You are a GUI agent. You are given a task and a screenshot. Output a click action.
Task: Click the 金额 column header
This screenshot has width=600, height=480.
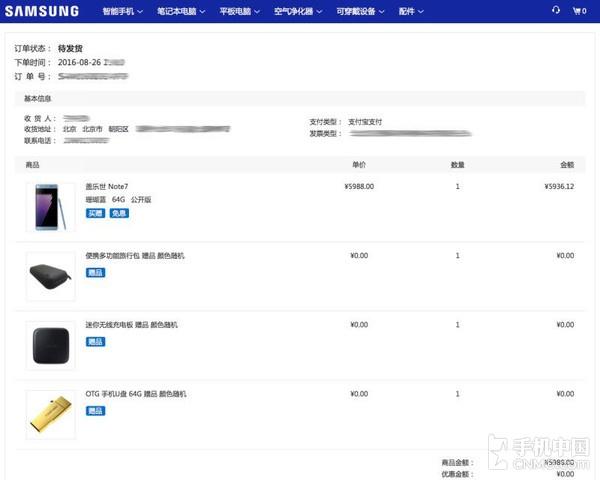pyautogui.click(x=567, y=165)
